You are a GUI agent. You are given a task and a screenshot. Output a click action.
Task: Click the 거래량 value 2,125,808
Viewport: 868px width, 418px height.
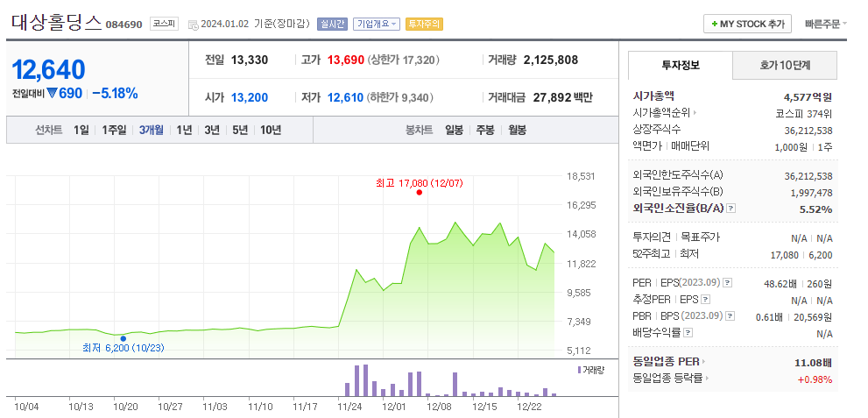[550, 60]
